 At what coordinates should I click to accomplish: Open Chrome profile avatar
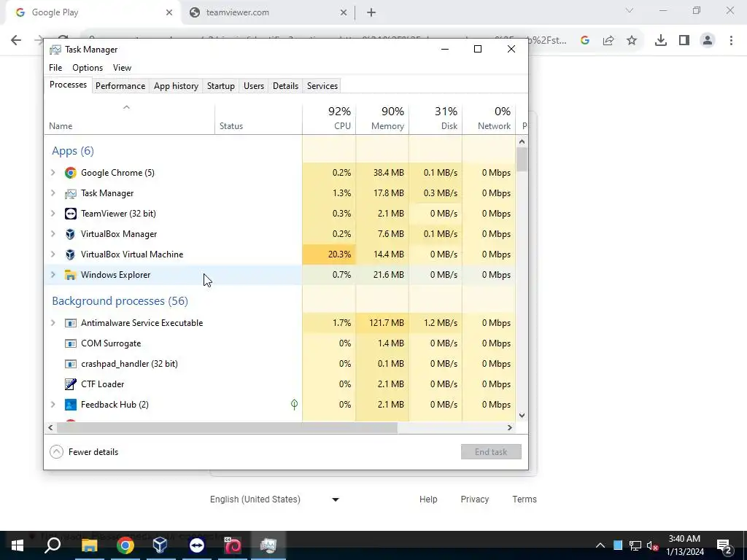[708, 41]
